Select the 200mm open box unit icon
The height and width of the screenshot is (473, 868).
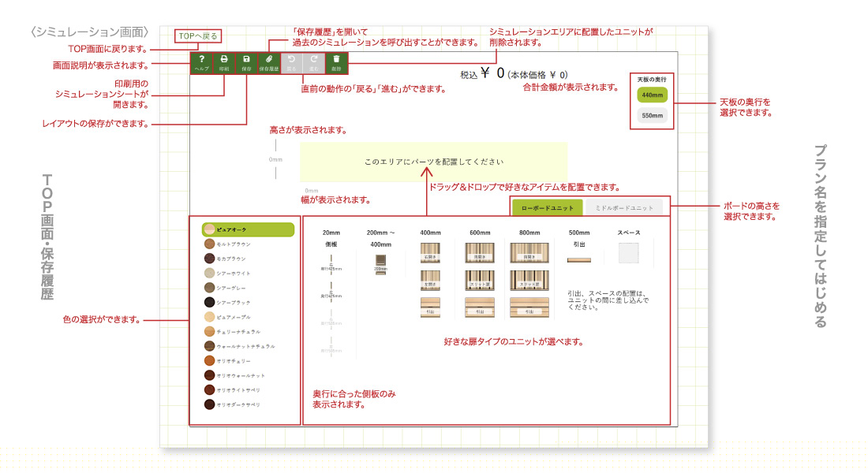click(x=380, y=263)
